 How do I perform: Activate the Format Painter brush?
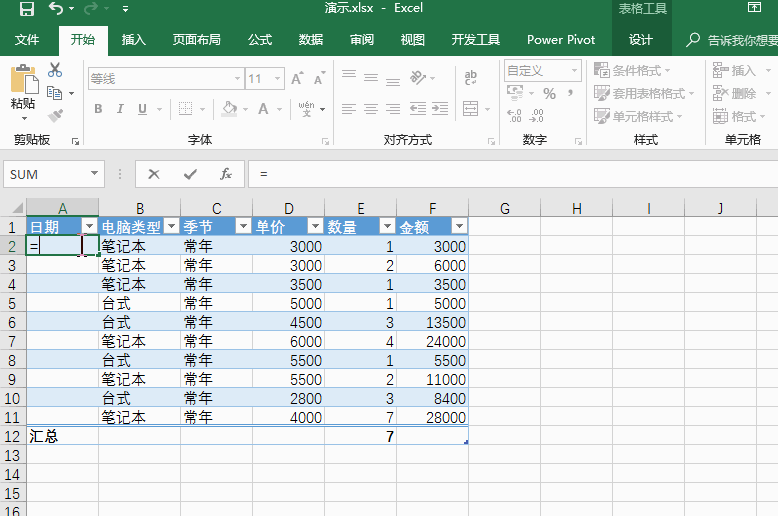pyautogui.click(x=55, y=116)
